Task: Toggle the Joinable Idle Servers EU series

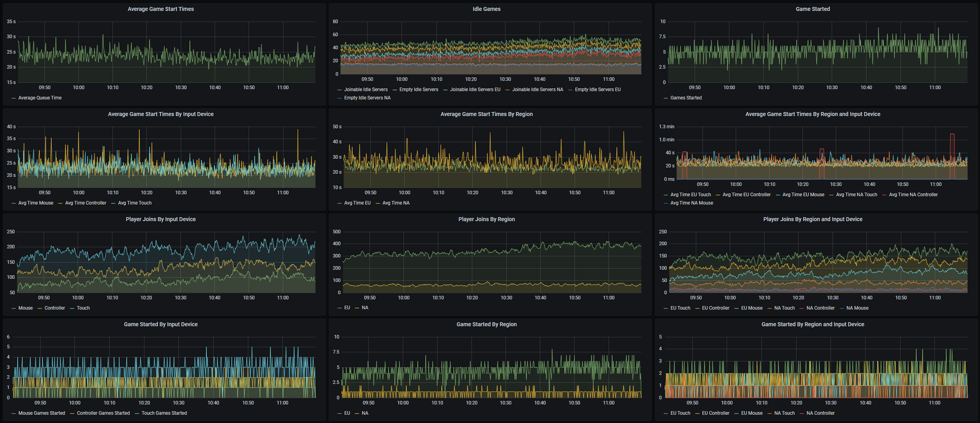Action: (x=475, y=90)
